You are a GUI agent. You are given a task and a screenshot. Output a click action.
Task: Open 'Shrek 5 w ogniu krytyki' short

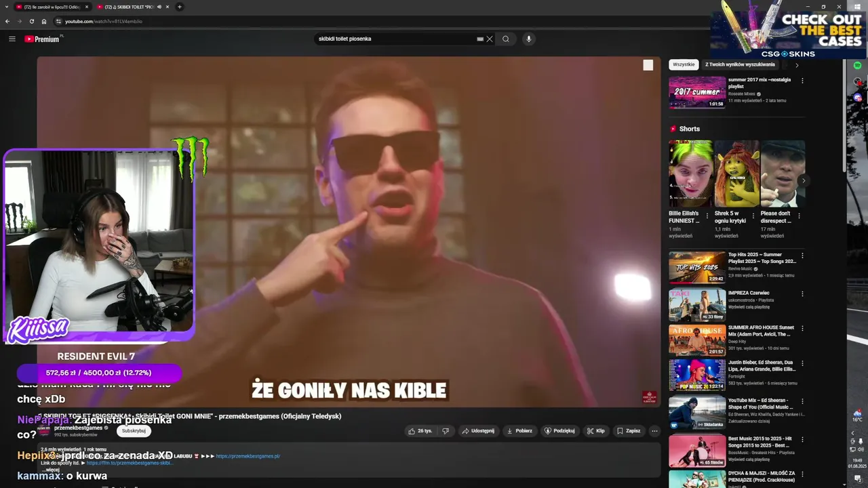[x=736, y=174]
